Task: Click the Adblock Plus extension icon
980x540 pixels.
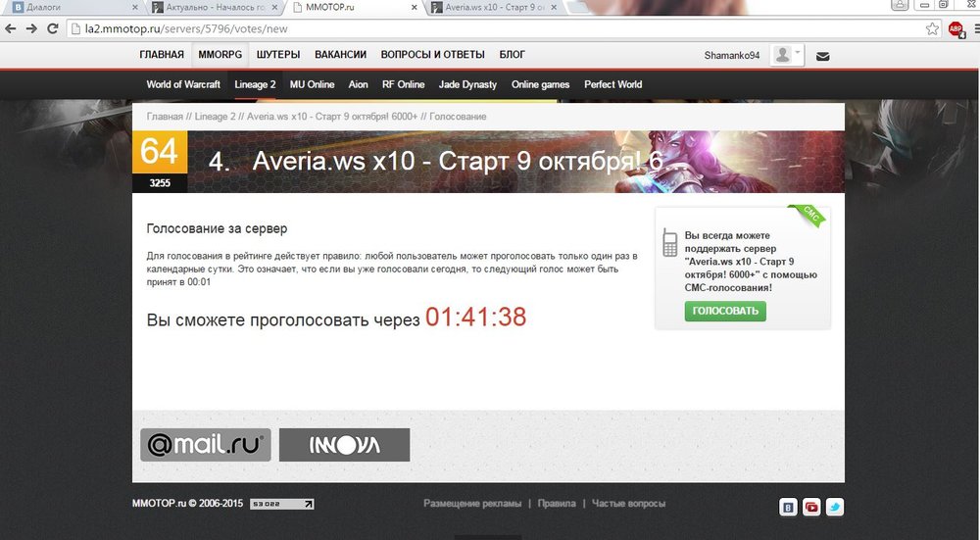Action: [x=955, y=28]
